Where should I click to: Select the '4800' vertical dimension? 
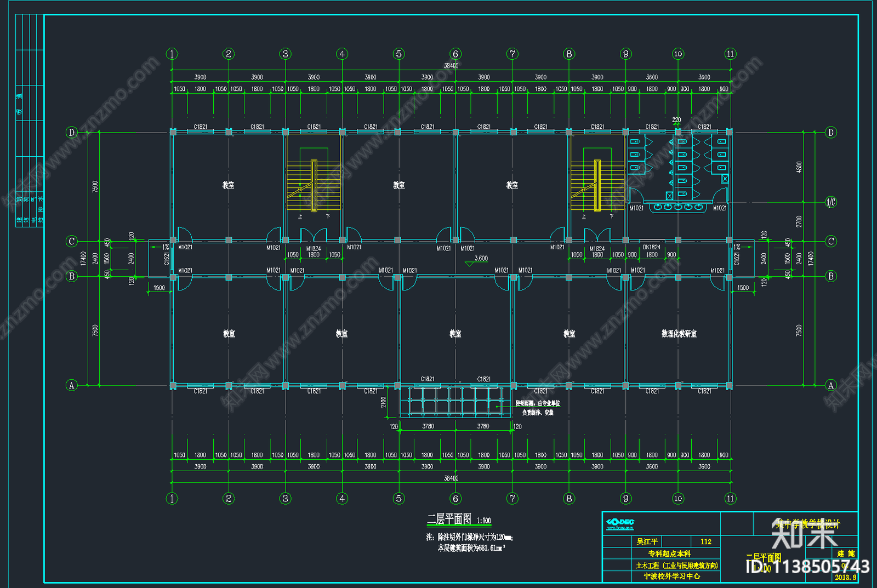[799, 167]
